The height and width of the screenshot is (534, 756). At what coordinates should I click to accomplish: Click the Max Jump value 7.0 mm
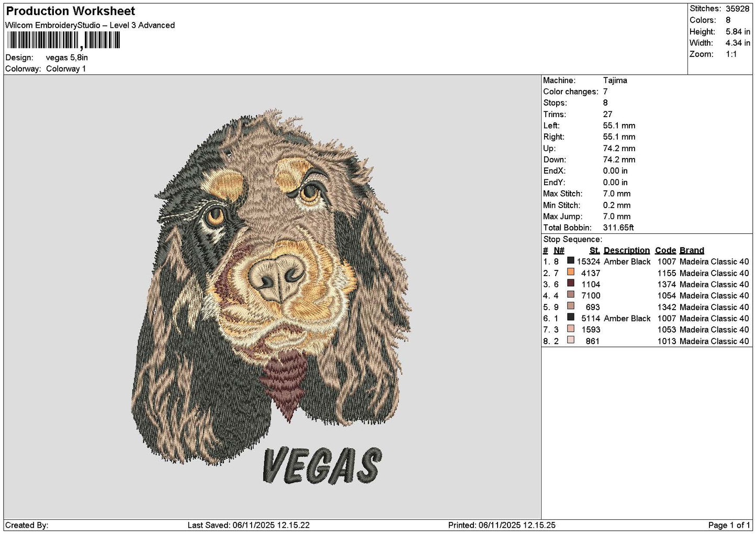[617, 217]
